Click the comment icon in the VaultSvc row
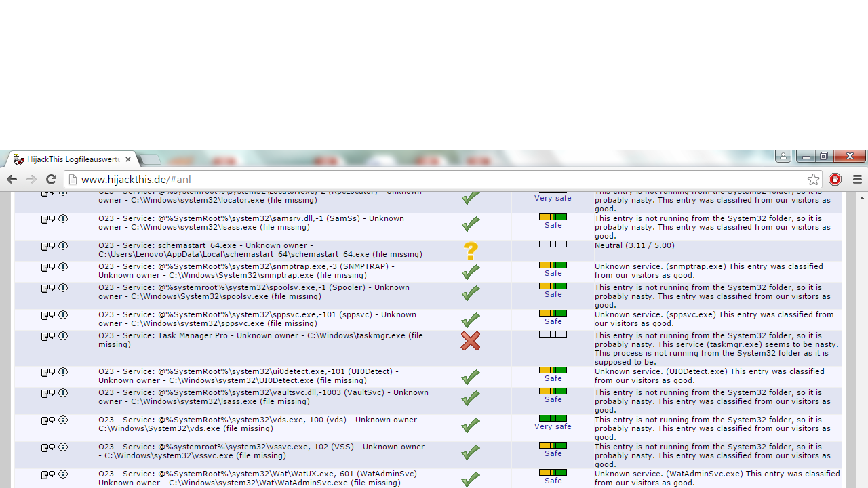Viewport: 868px width, 488px height. coord(48,393)
